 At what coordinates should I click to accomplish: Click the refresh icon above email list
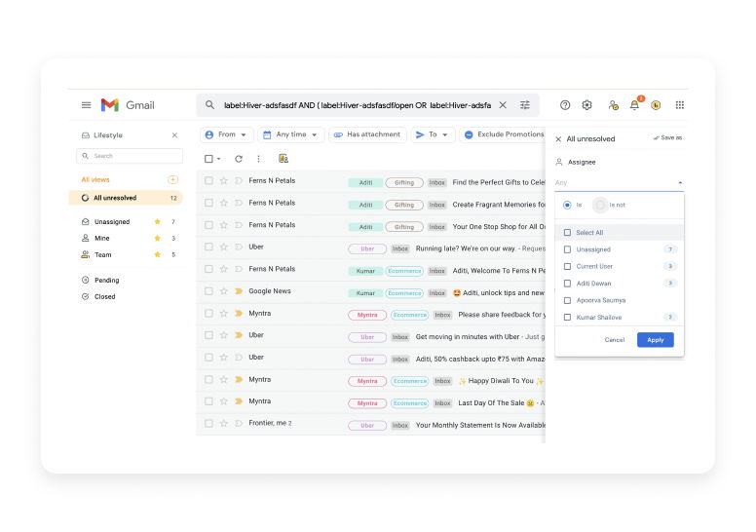pyautogui.click(x=239, y=159)
